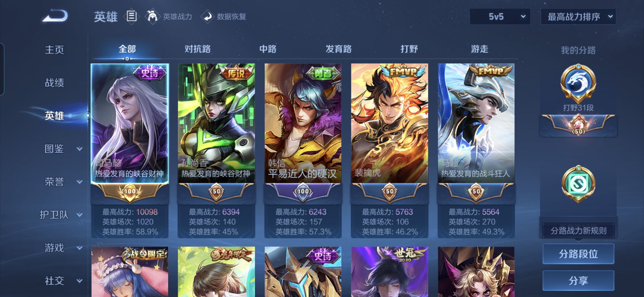
Task: Open the 分路战力新规则 rules link
Action: click(x=578, y=231)
